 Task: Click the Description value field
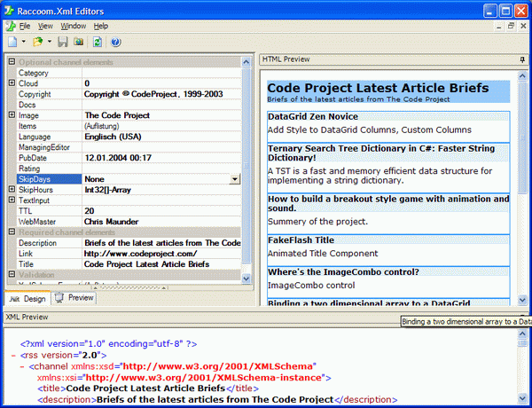tap(161, 243)
